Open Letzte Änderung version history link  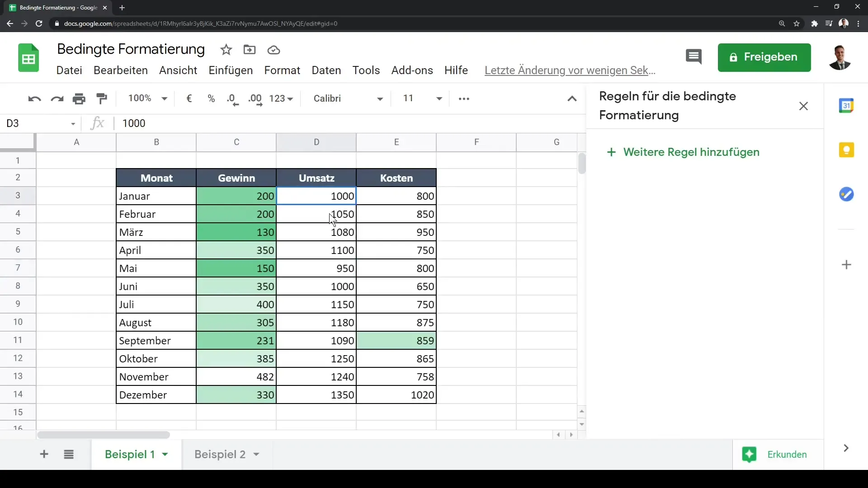pos(570,70)
